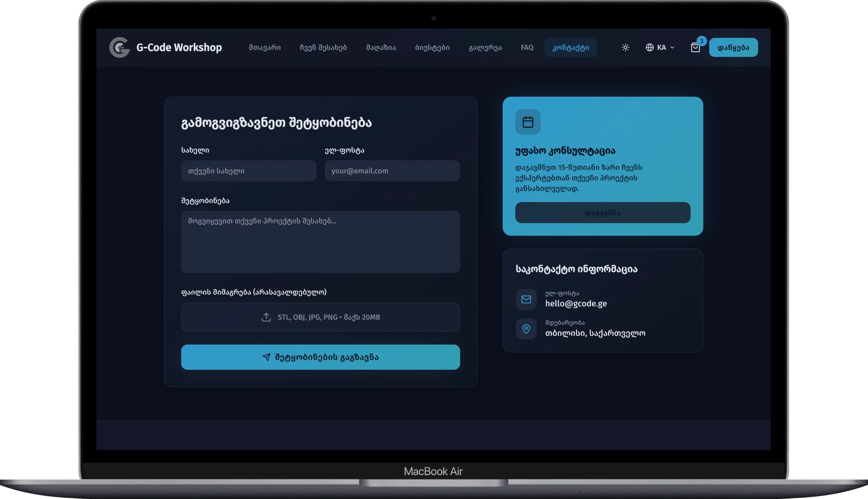Focus the შეტყობინება message textarea
The image size is (868, 499).
click(x=320, y=242)
